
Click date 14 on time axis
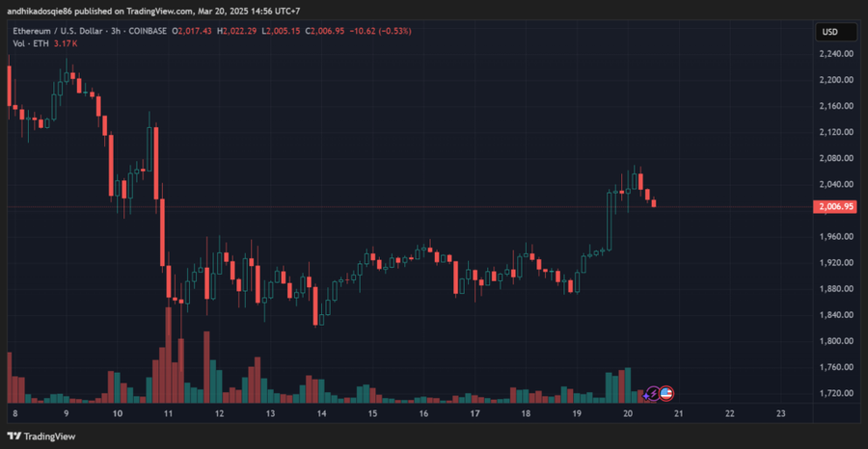click(321, 413)
